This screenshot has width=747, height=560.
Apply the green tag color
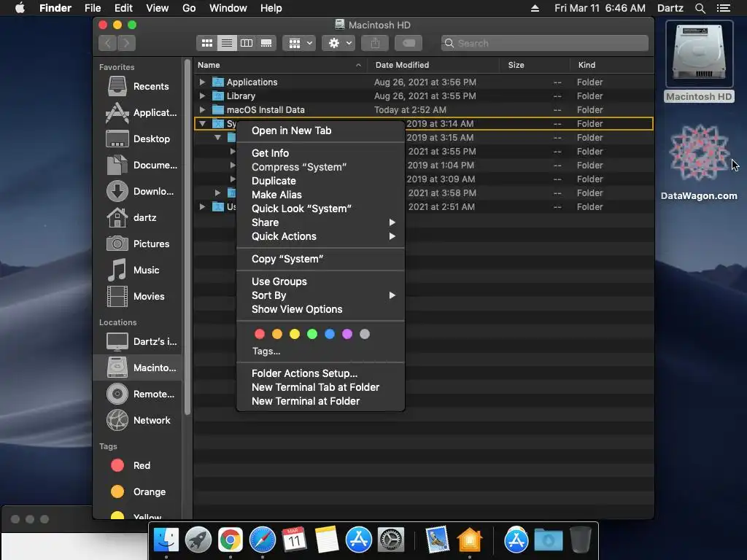(x=312, y=334)
